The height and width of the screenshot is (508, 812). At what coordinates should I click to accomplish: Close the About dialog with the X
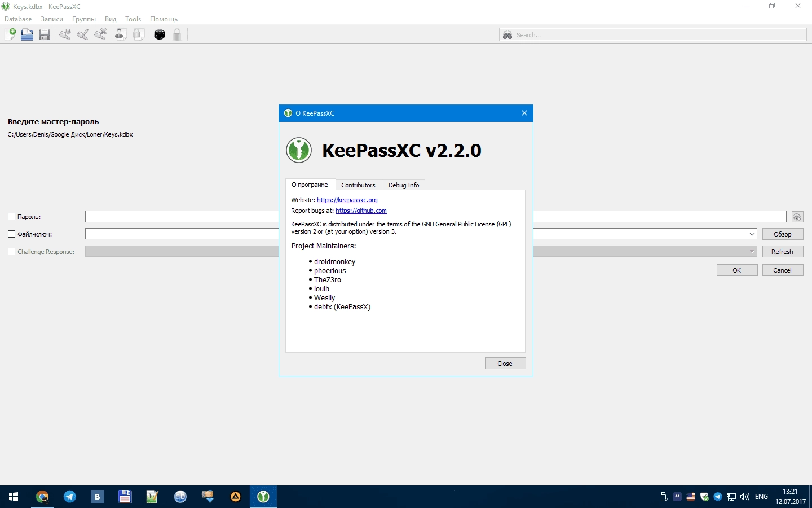tap(524, 113)
